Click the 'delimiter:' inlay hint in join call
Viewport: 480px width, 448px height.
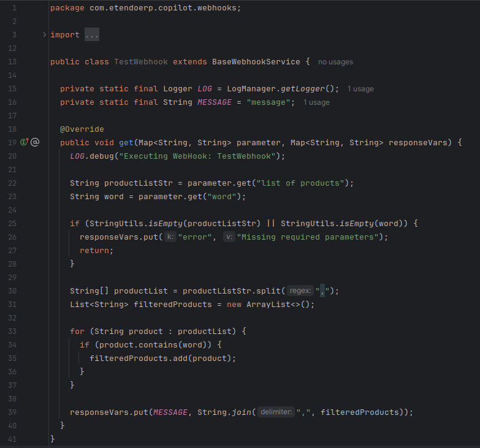pyautogui.click(x=276, y=412)
